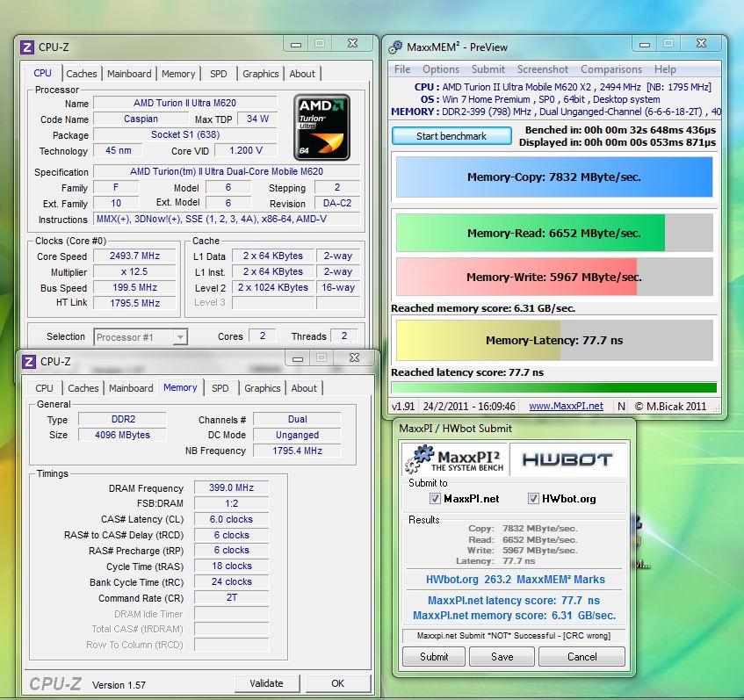The height and width of the screenshot is (700, 744).
Task: Click the MaxxMEM gear icon in title bar
Action: pyautogui.click(x=395, y=47)
